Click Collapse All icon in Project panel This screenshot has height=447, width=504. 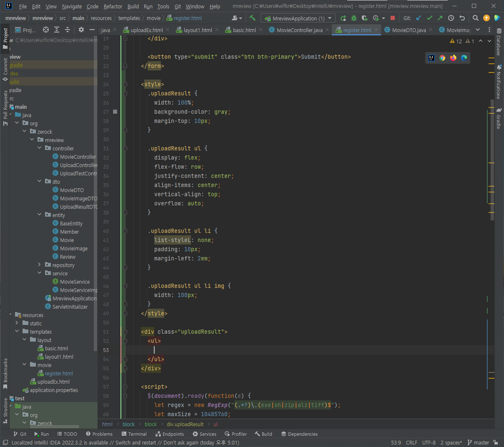point(68,30)
